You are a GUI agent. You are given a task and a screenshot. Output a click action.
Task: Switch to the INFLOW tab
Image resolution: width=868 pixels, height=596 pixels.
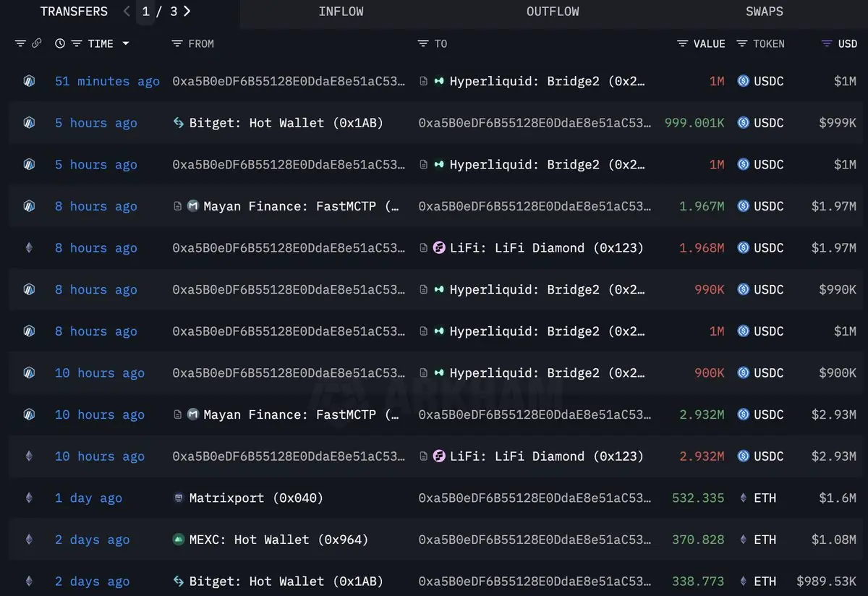click(341, 12)
